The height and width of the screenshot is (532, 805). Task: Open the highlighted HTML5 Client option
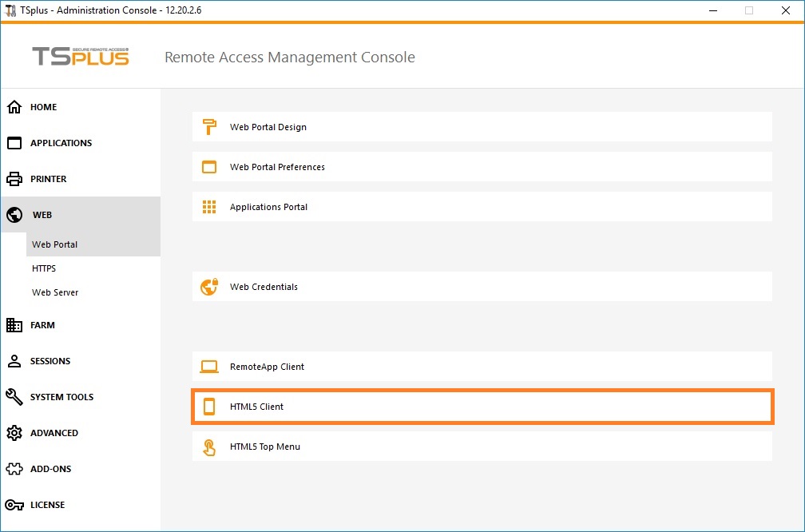(x=256, y=407)
